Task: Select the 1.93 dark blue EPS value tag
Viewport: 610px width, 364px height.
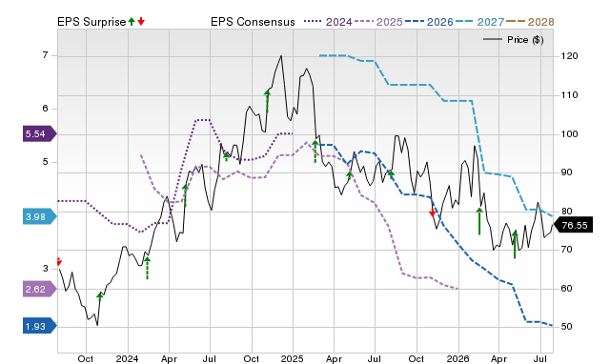Action: point(40,326)
